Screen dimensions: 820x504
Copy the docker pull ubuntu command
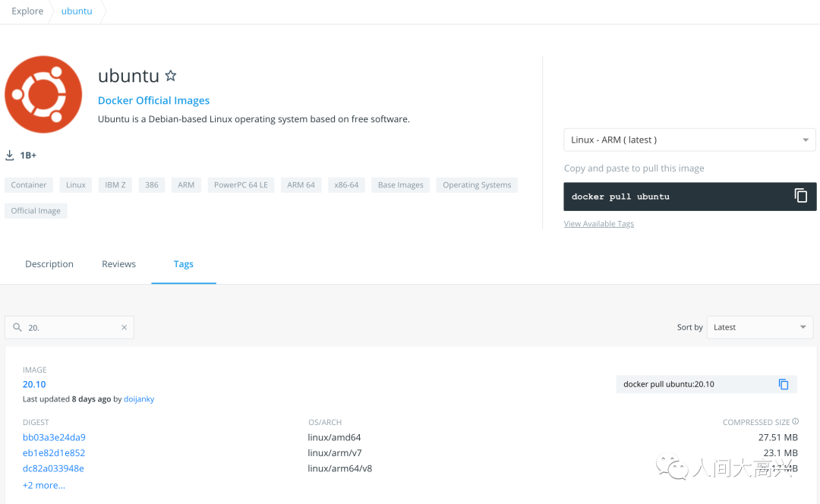click(801, 196)
